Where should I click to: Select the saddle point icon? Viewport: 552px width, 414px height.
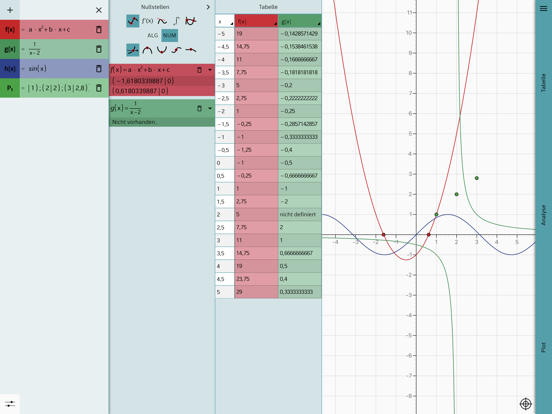191,50
